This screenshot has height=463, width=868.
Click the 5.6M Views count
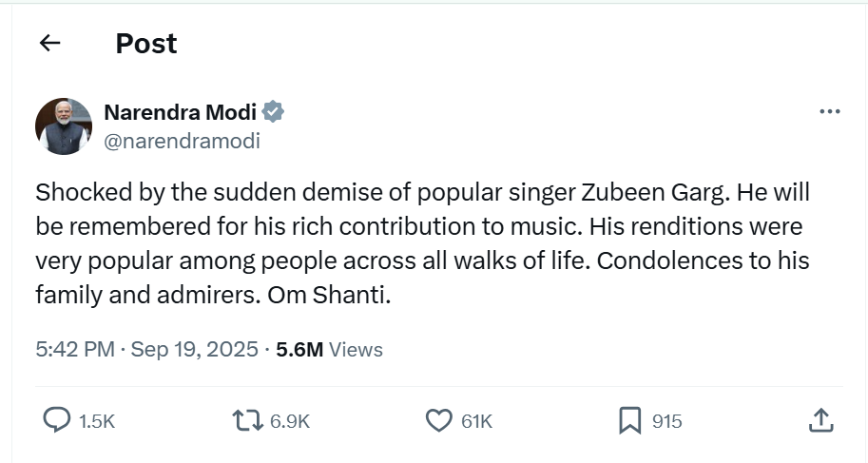329,350
